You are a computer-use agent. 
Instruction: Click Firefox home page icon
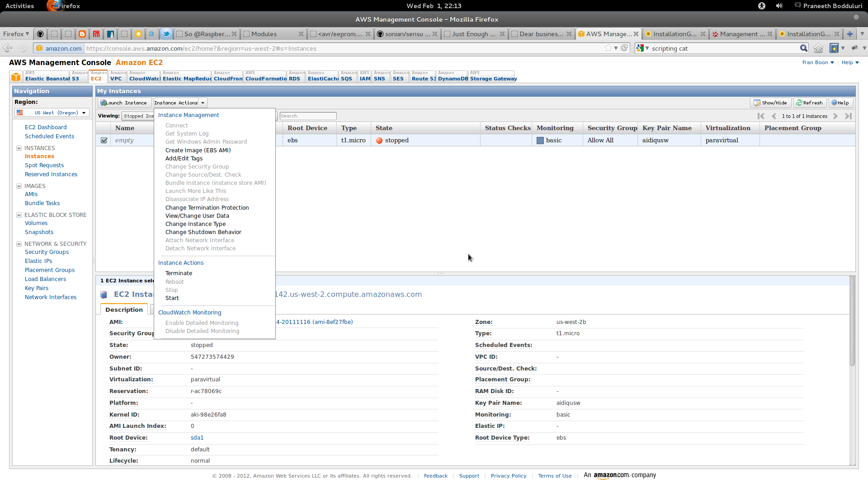click(x=818, y=48)
